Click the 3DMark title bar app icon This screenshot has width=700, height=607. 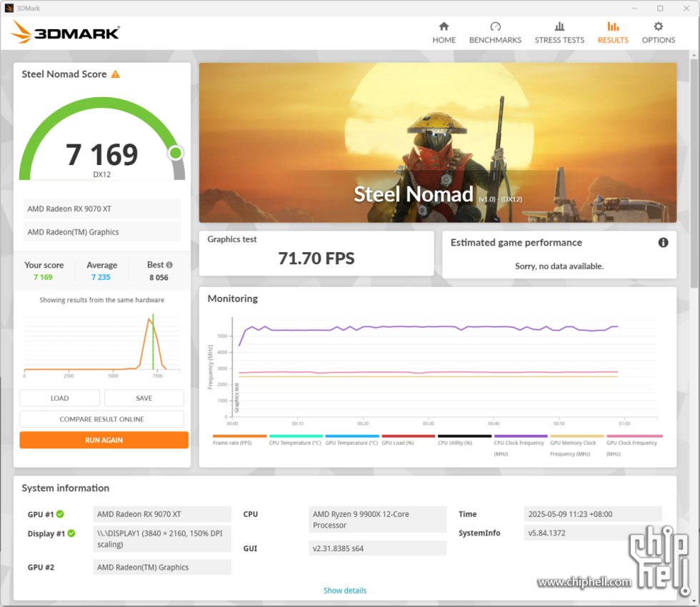tap(9, 8)
